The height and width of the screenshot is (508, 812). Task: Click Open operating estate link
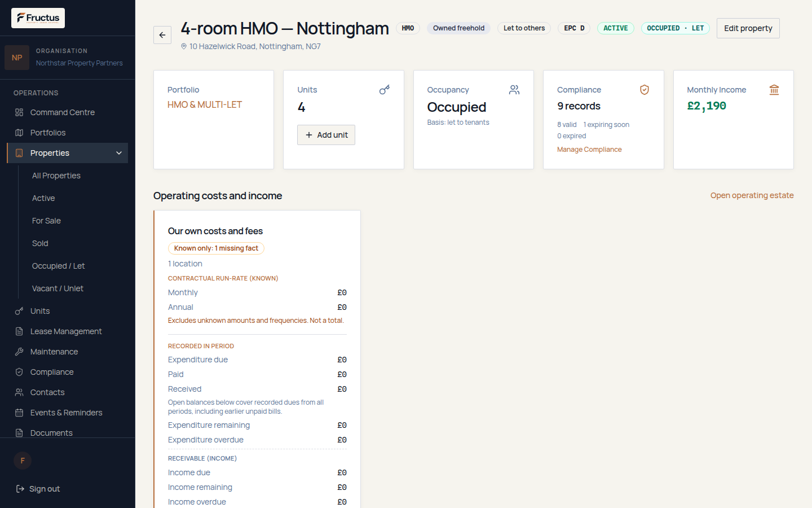point(752,195)
